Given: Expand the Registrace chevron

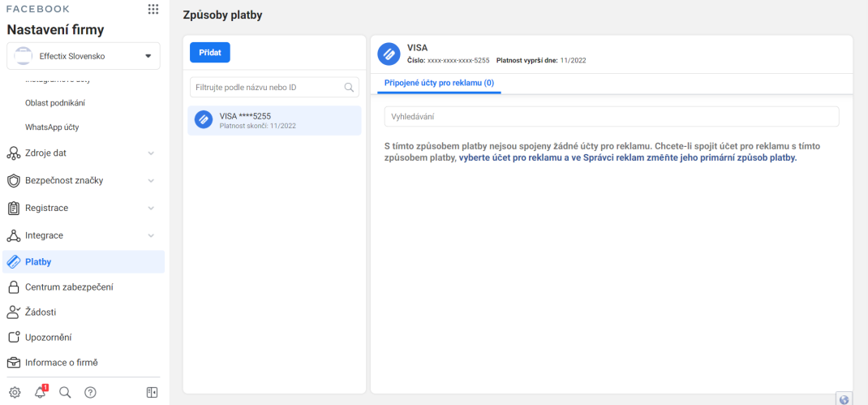Looking at the screenshot, I should (151, 209).
